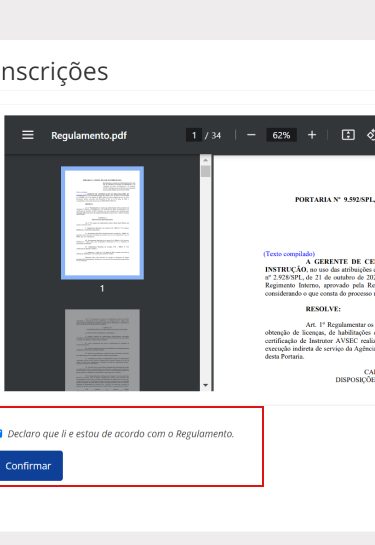Select page 1 thumbnail
This screenshot has width=375, height=545.
click(102, 223)
